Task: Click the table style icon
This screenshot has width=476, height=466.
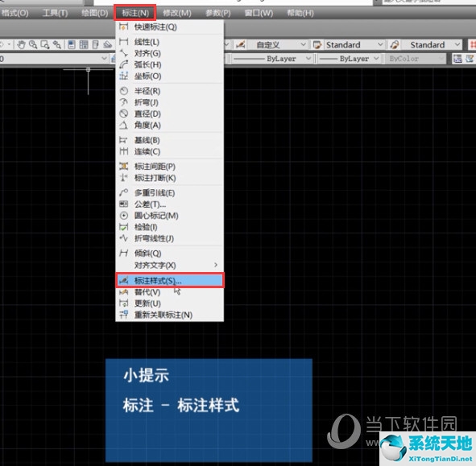Action: click(317, 45)
